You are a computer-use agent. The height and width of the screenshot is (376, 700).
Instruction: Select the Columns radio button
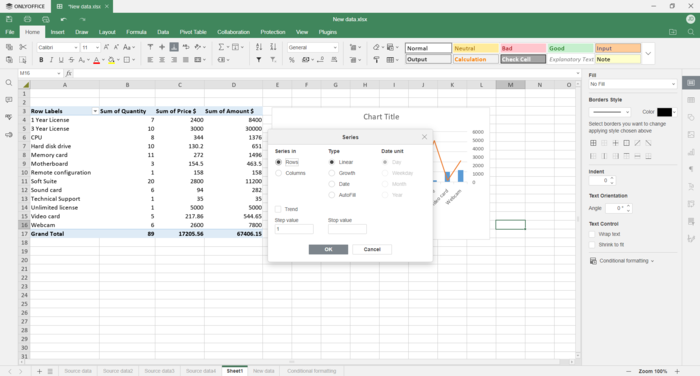(279, 173)
